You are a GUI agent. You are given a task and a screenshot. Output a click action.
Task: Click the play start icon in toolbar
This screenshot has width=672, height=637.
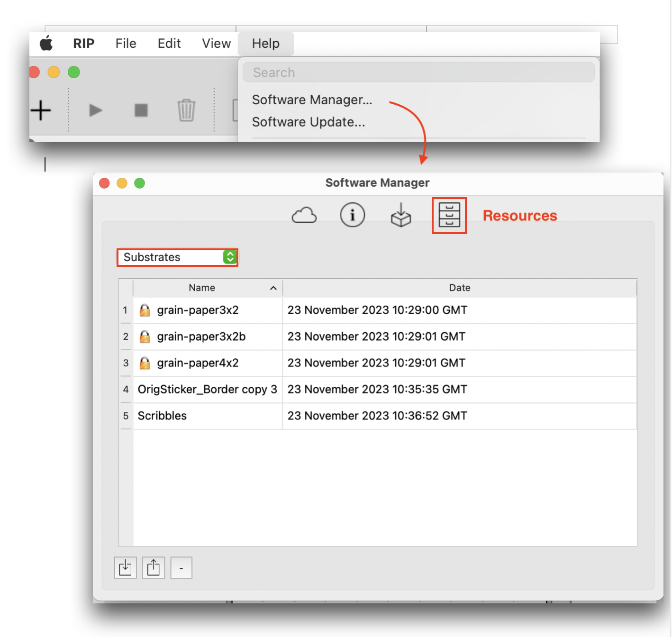tap(95, 110)
